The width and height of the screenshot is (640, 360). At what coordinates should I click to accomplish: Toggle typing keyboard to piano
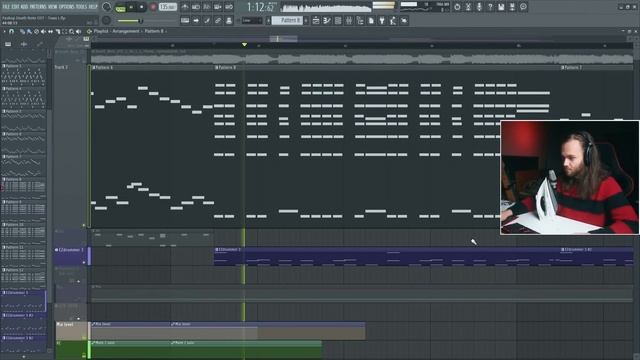pyautogui.click(x=185, y=20)
